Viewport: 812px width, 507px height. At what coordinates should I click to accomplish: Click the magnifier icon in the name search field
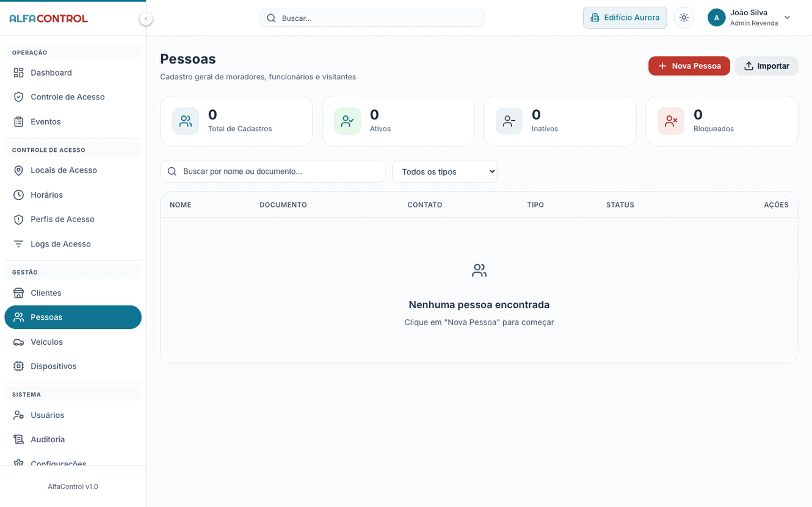click(172, 171)
